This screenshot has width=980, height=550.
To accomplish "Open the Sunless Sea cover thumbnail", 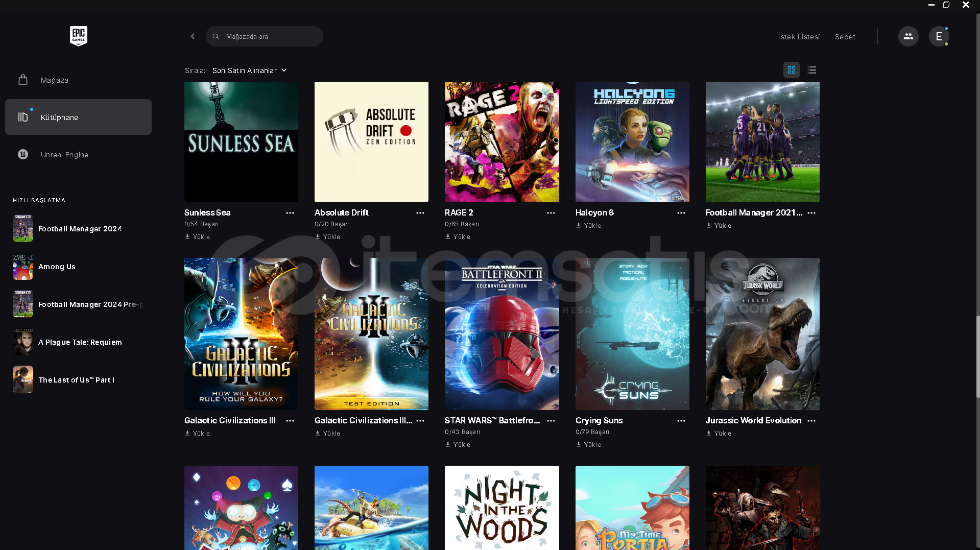I will point(241,142).
